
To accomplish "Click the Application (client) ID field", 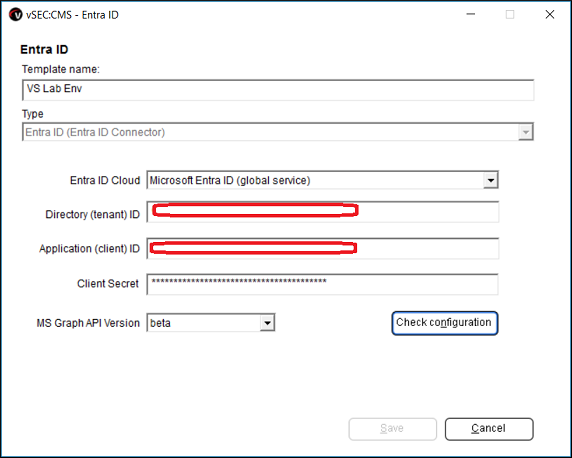I will tap(322, 249).
